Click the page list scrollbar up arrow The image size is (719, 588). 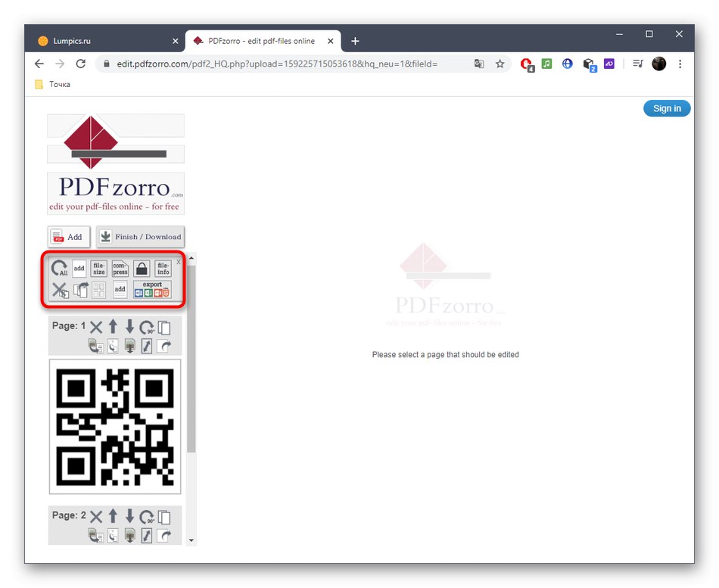pos(191,258)
